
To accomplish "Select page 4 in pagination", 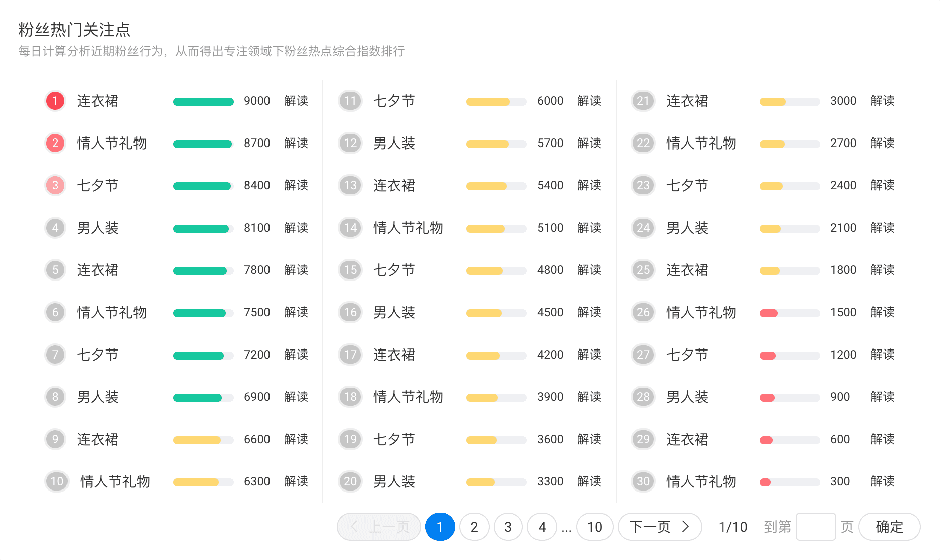I will pyautogui.click(x=542, y=527).
